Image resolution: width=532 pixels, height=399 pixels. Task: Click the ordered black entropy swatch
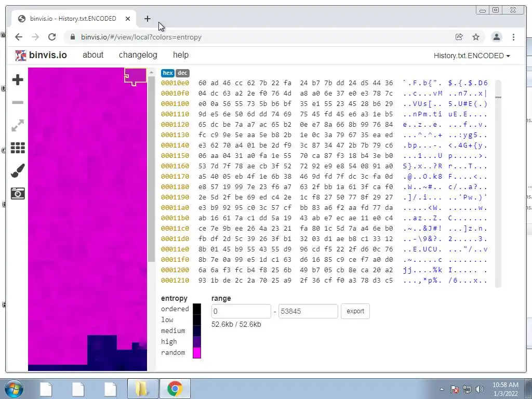point(197,309)
